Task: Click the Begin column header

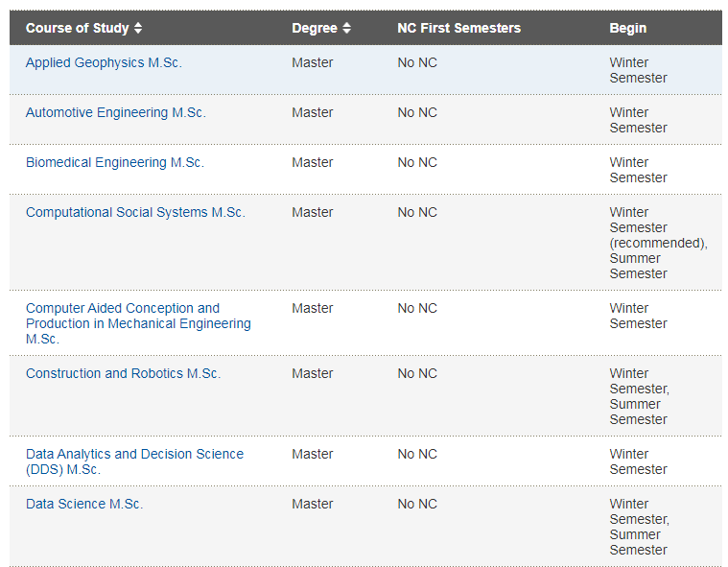Action: 627,28
